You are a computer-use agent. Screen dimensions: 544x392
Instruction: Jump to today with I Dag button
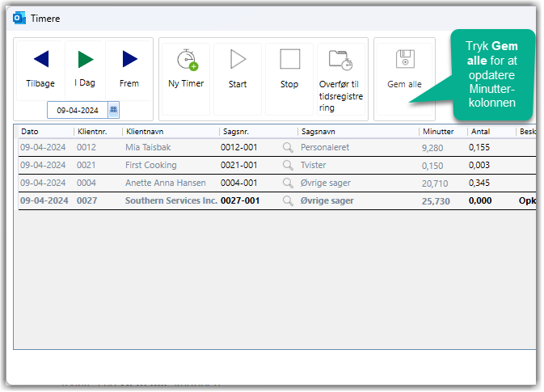[85, 70]
